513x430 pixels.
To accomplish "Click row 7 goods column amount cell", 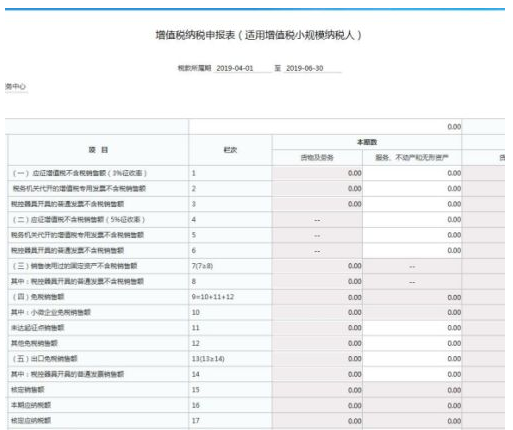I will pyautogui.click(x=317, y=266).
